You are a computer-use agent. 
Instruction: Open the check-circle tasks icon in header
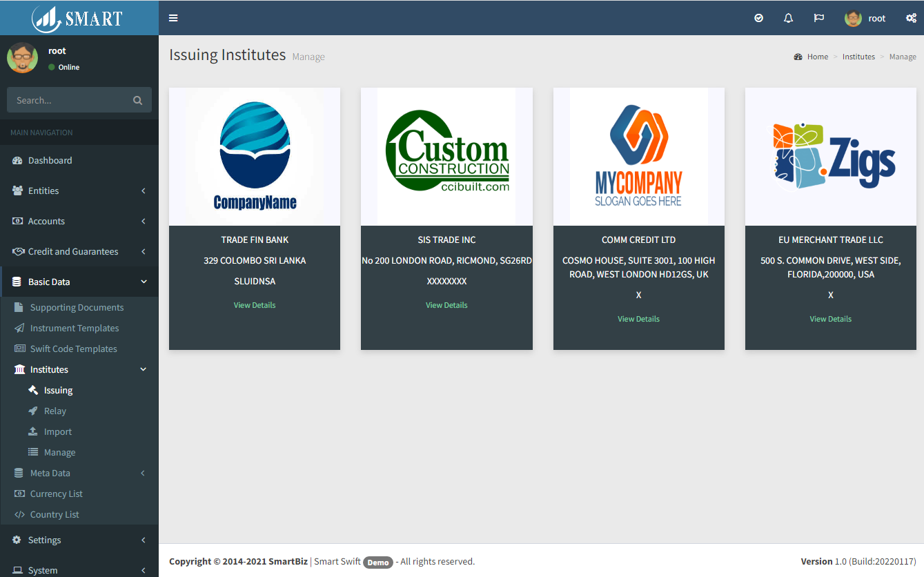(x=758, y=18)
